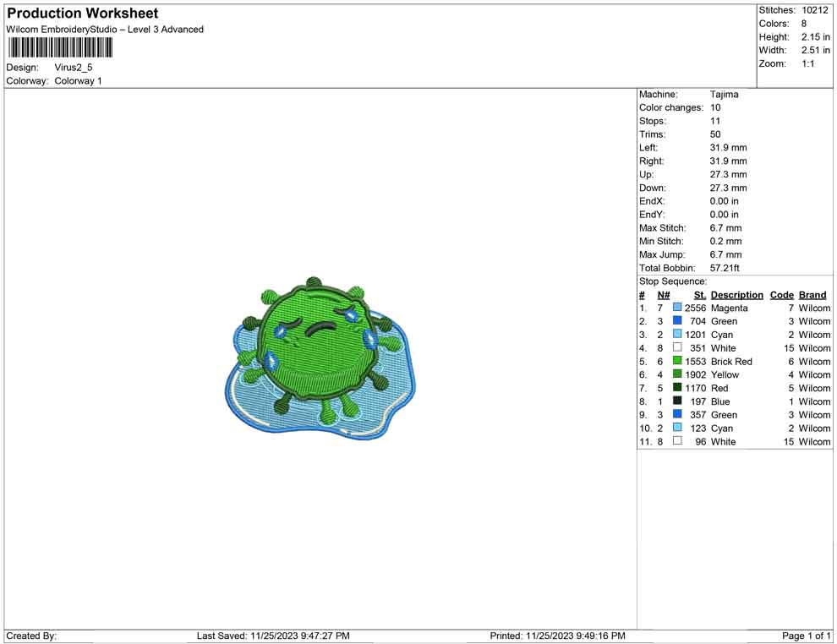Click the 'N#' column header
Image resolution: width=837 pixels, height=644 pixels.
664,294
